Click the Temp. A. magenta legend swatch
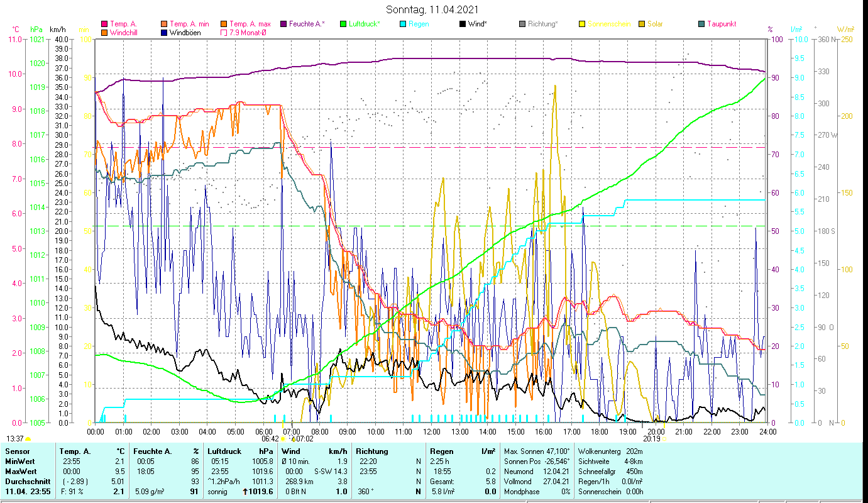Viewport: 868px width, 503px height. coord(104,24)
